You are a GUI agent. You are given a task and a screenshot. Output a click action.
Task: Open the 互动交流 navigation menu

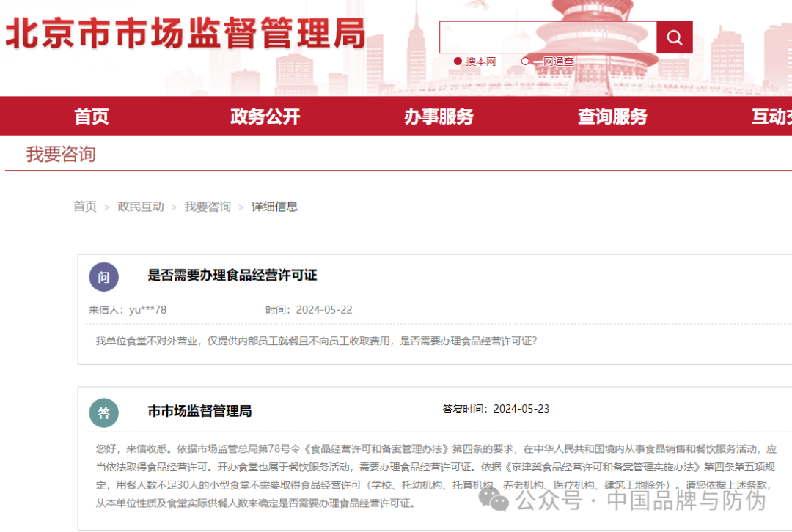coord(774,116)
